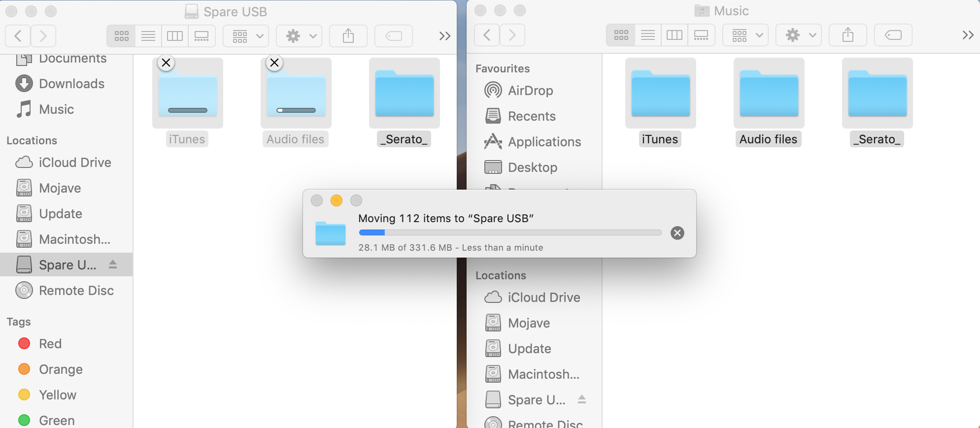Open group-by dropdown in Music window

point(745,35)
